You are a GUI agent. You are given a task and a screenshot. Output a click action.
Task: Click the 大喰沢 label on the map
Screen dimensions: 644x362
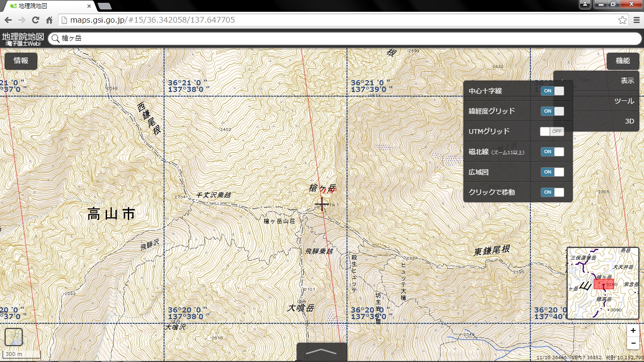click(175, 327)
